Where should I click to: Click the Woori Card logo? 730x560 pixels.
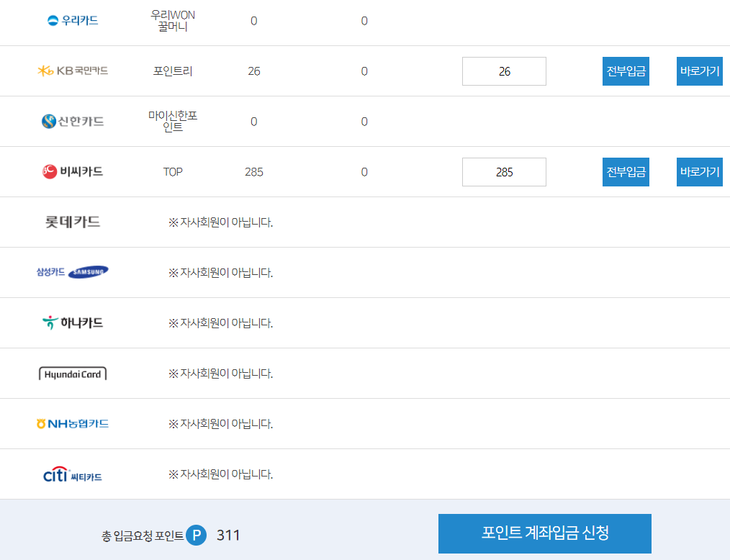click(73, 20)
